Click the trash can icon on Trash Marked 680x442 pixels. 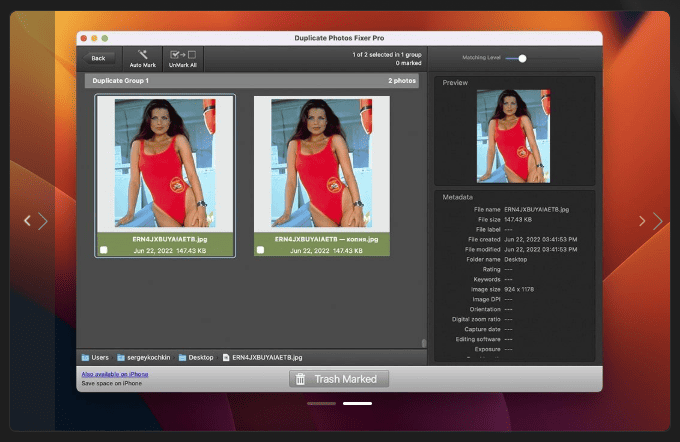[300, 379]
